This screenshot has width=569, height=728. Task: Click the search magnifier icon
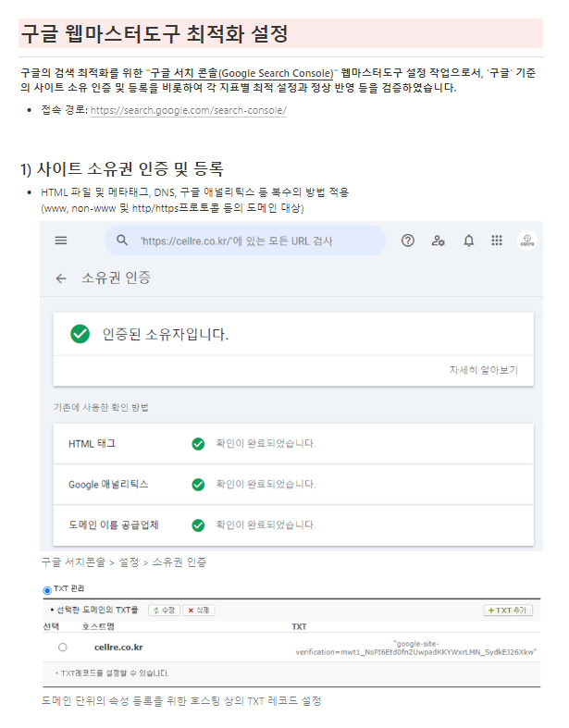(122, 240)
